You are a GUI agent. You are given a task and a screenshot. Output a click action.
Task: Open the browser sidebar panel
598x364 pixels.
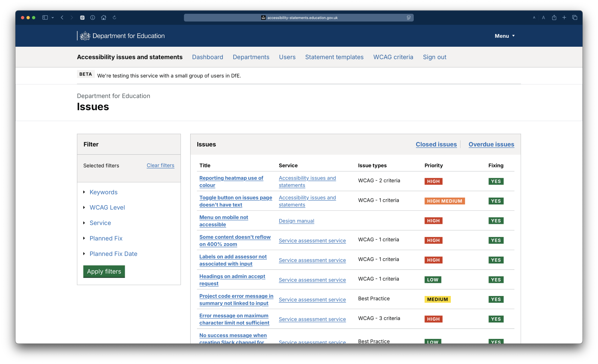click(x=45, y=17)
